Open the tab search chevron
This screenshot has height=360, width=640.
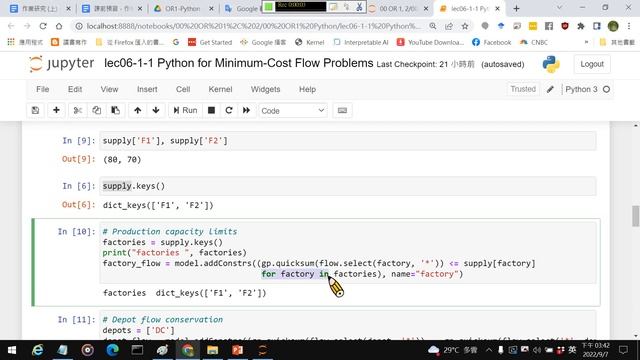559,8
